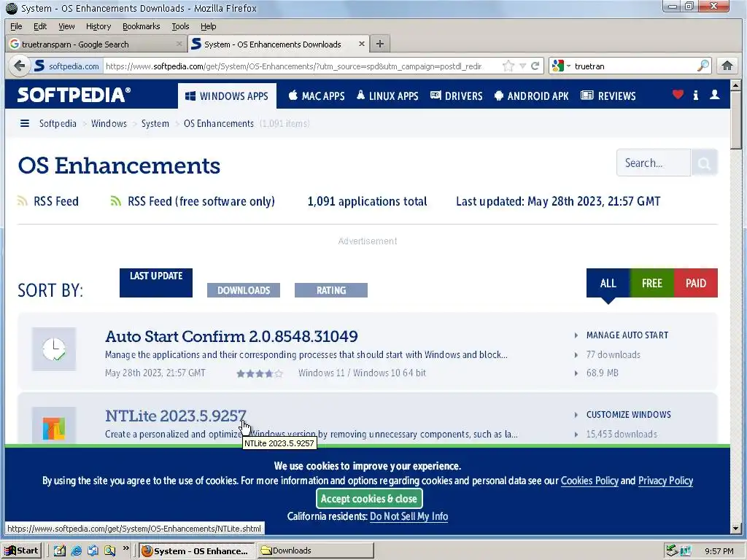The image size is (747, 560).
Task: Open a new tab with plus button
Action: 379,44
